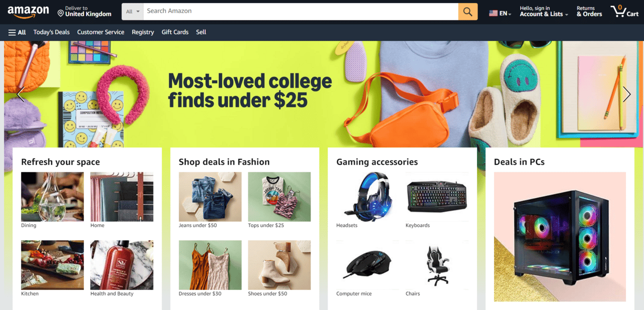The image size is (644, 310).
Task: Click the Returns & Orders link
Action: pos(589,11)
